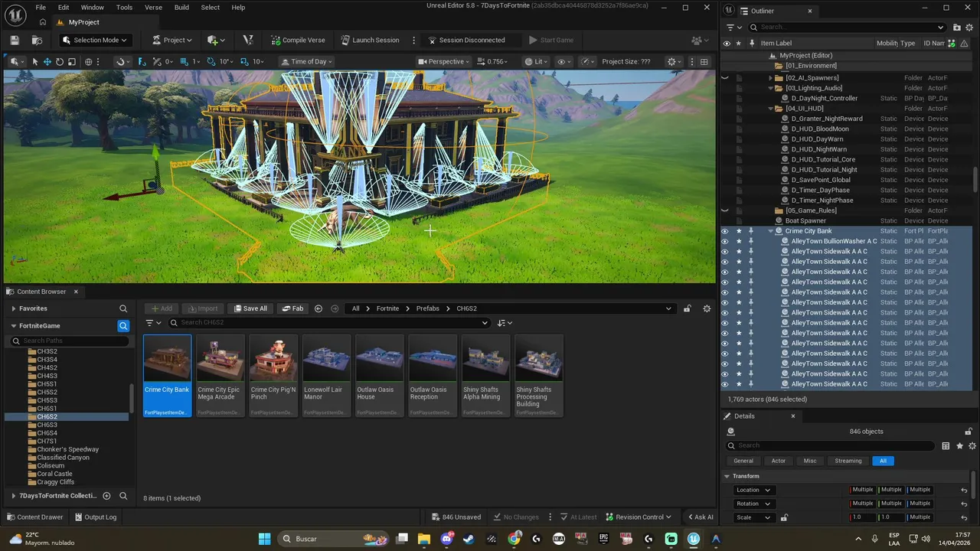Open the File menu
Image resolution: width=980 pixels, height=551 pixels.
[41, 8]
